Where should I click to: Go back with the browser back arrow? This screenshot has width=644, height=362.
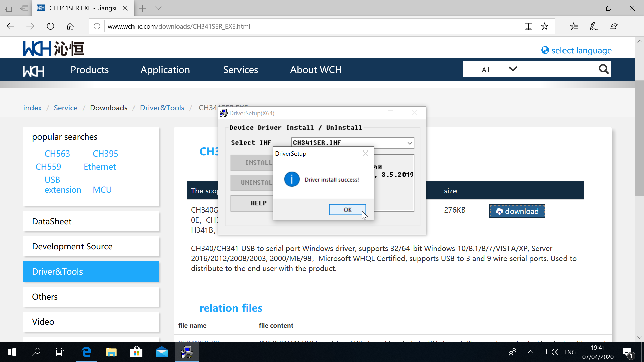tap(10, 26)
